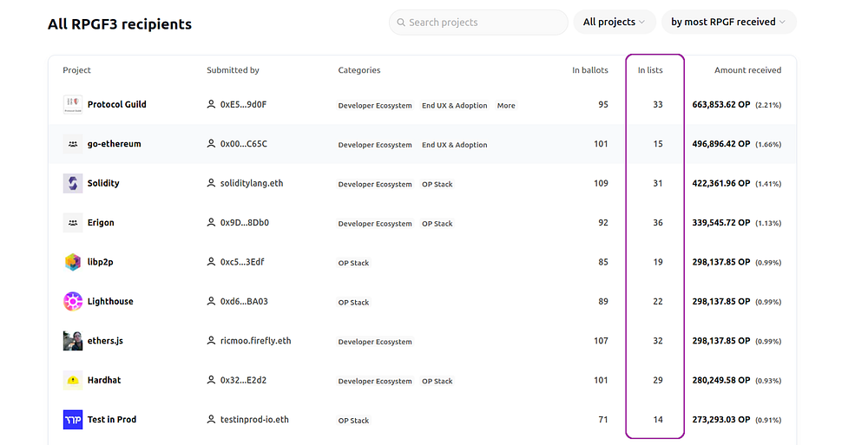Open the Solidity project page
Viewport: 868px width, 445px height.
pyautogui.click(x=103, y=183)
